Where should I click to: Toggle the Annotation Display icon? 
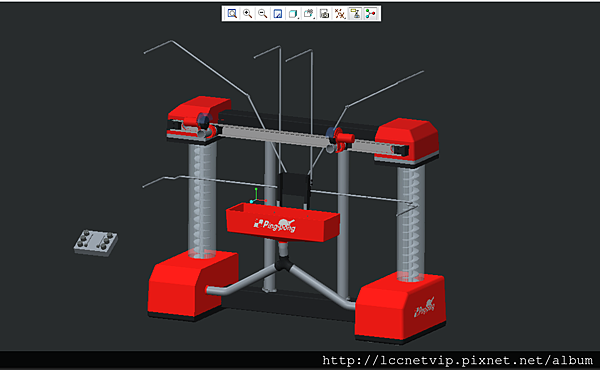(x=355, y=14)
